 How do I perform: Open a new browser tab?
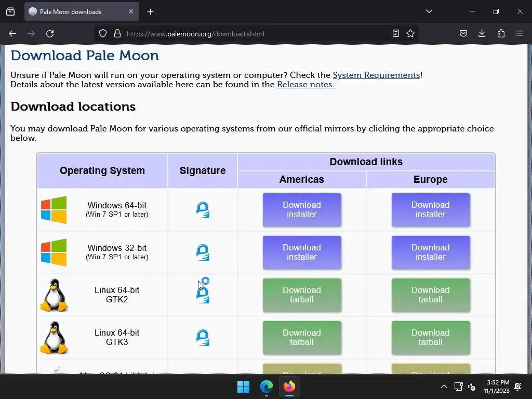(150, 12)
